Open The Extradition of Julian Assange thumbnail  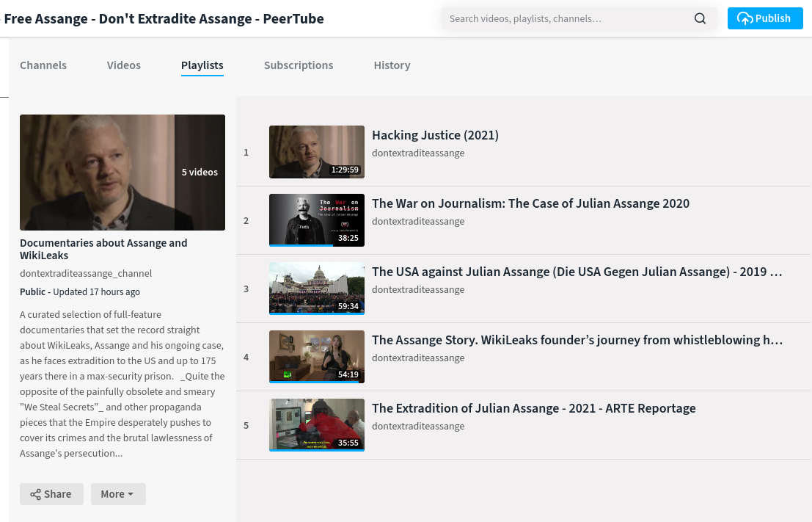click(x=317, y=425)
